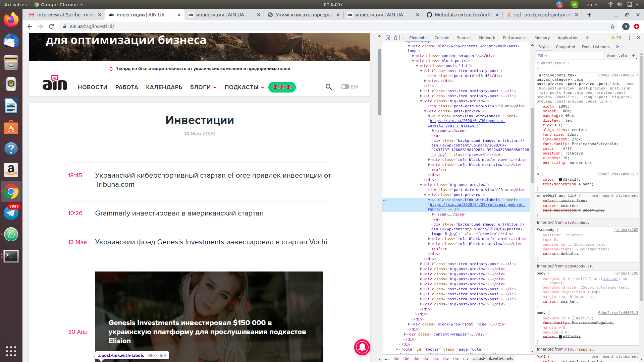644x362 pixels.
Task: Click the address bar URL
Action: pyautogui.click(x=92, y=26)
